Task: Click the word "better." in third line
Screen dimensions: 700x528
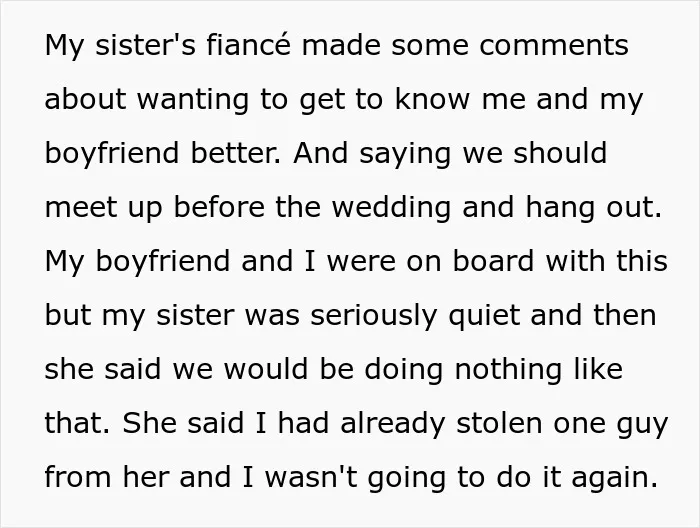Action: coord(236,153)
